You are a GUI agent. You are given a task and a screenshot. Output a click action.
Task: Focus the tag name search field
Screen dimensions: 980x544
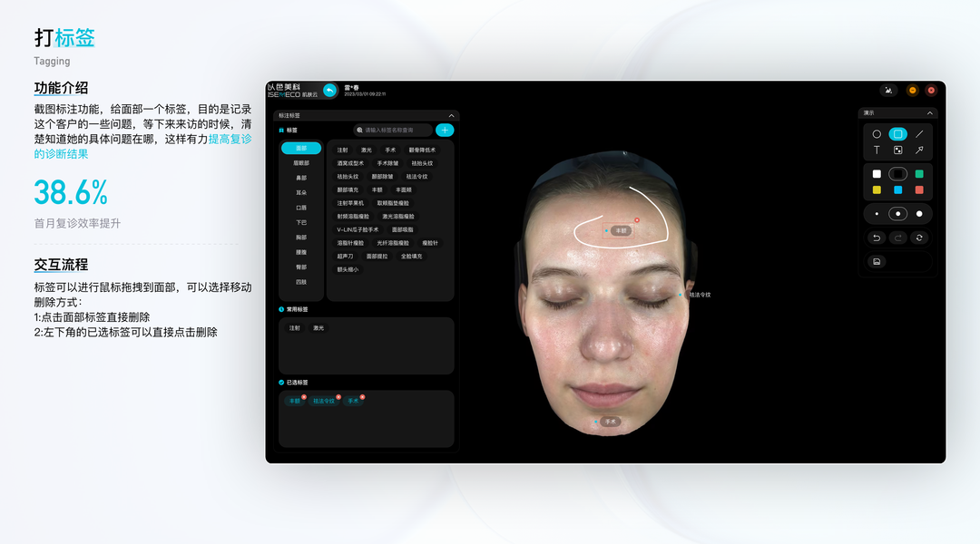(393, 130)
